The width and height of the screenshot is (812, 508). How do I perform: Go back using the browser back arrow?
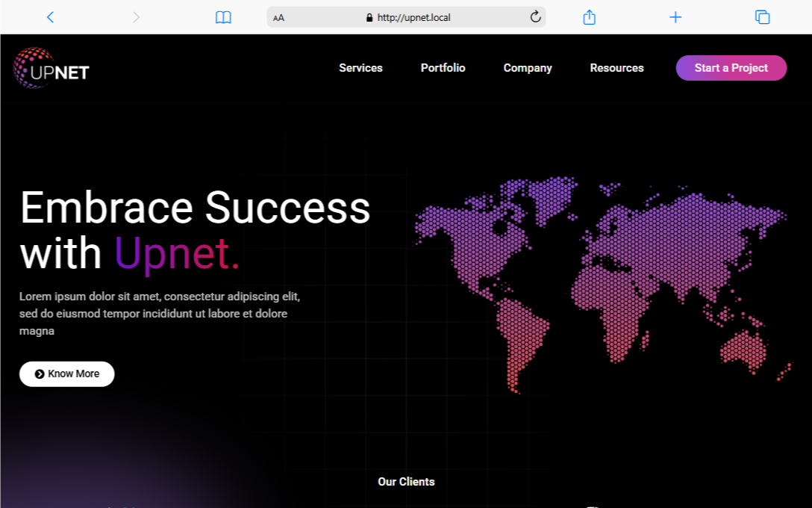[x=50, y=17]
